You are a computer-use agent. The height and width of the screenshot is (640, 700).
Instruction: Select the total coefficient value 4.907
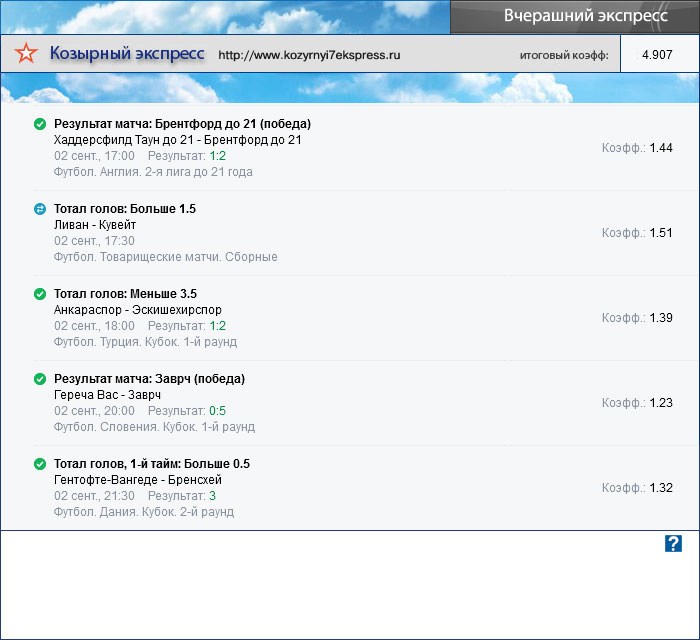click(657, 55)
